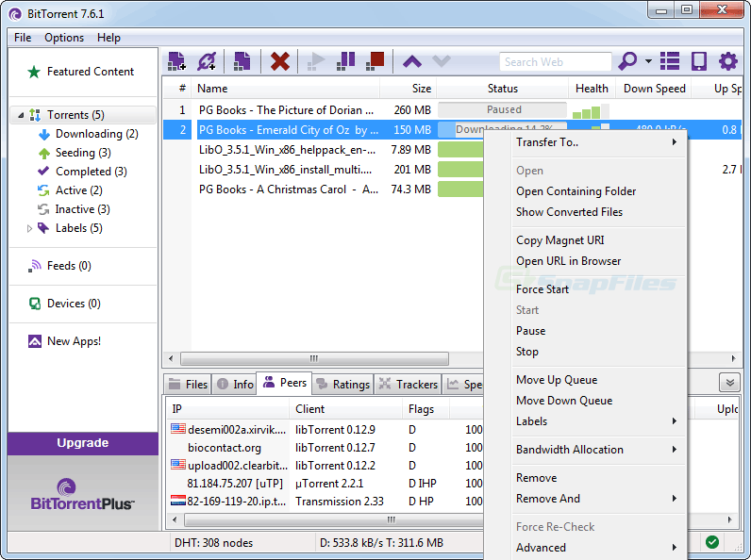Click the Create New Torrent icon

pyautogui.click(x=242, y=61)
